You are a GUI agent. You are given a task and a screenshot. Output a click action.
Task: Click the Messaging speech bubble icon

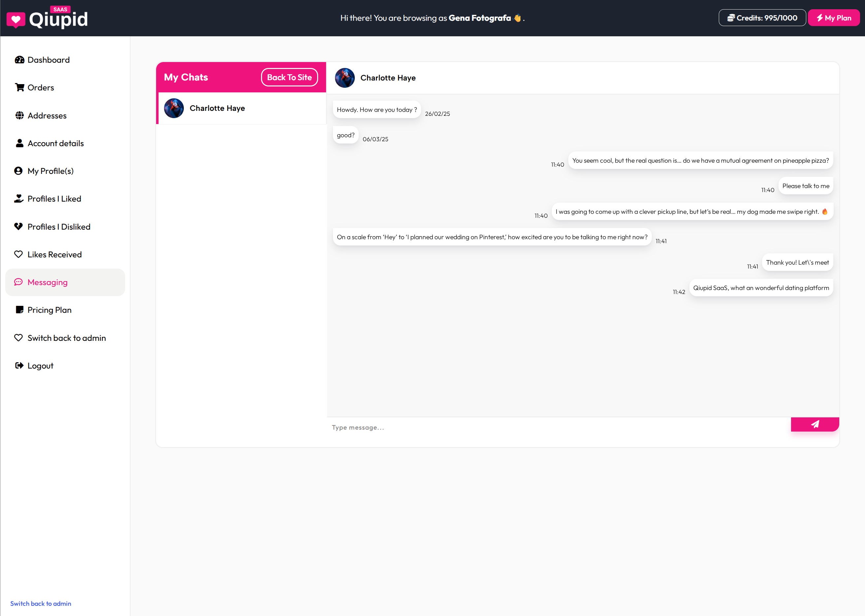[x=18, y=282]
